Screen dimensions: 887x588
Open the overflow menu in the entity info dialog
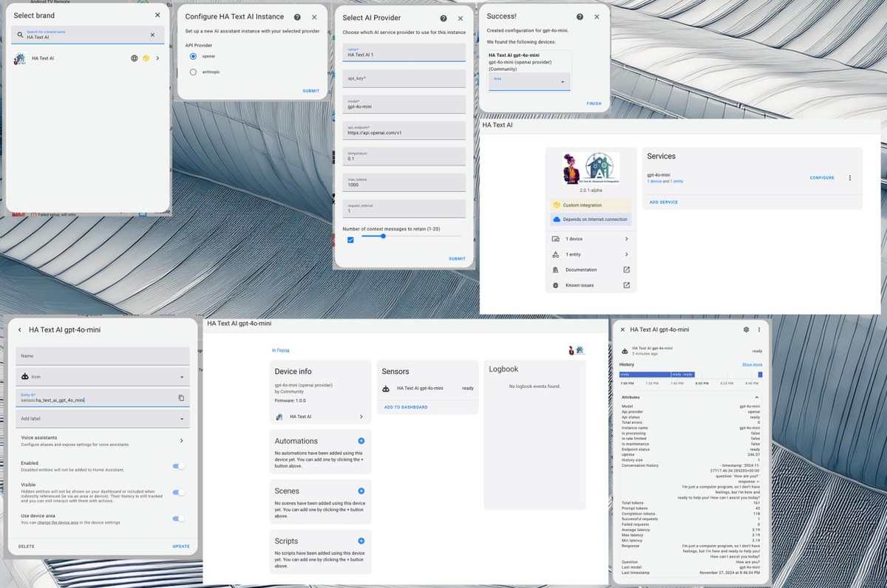758,329
